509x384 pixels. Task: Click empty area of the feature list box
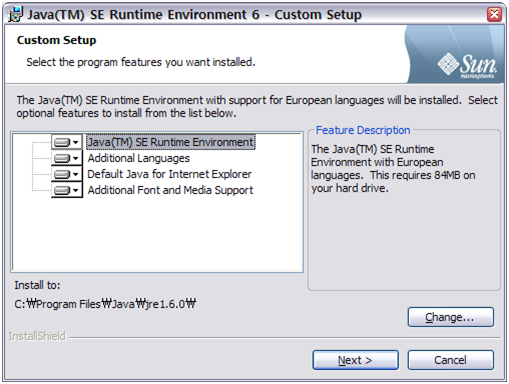pyautogui.click(x=157, y=235)
